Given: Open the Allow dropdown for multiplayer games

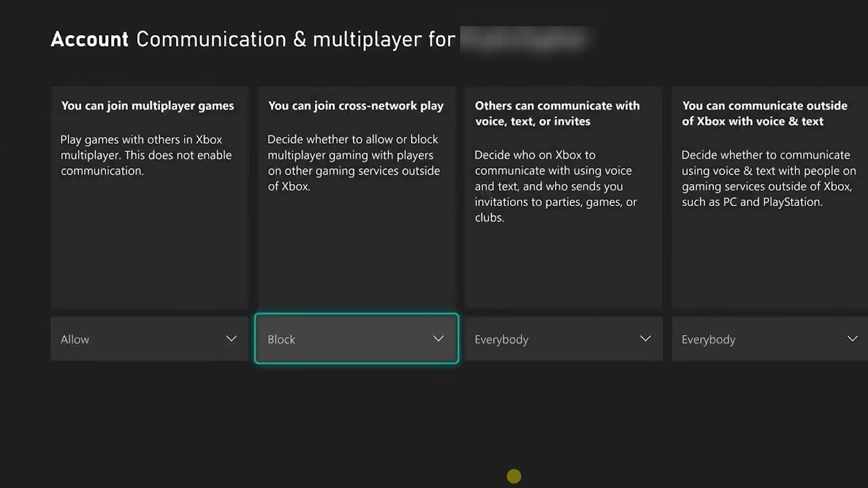Looking at the screenshot, I should pyautogui.click(x=149, y=339).
